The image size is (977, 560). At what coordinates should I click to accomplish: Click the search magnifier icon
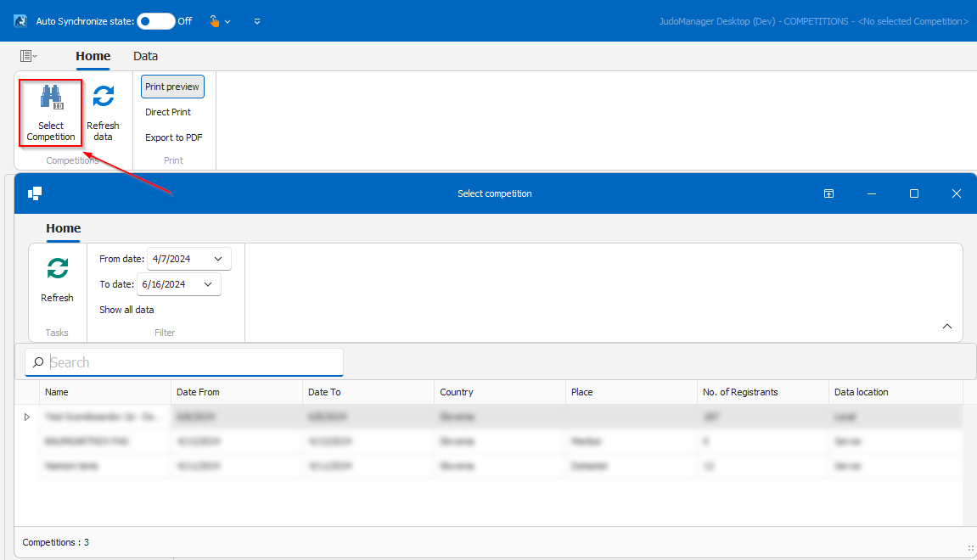pyautogui.click(x=38, y=362)
